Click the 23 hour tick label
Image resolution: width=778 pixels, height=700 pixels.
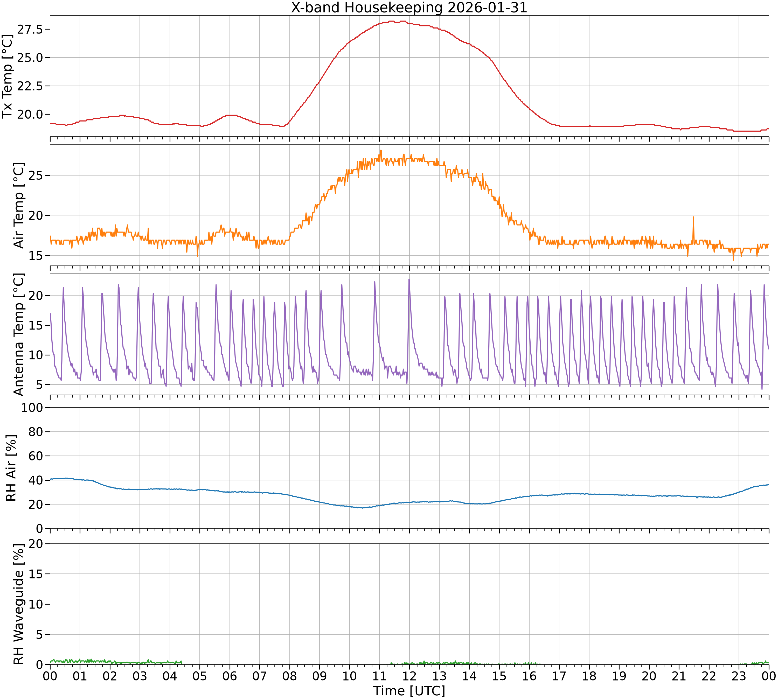coord(739,676)
